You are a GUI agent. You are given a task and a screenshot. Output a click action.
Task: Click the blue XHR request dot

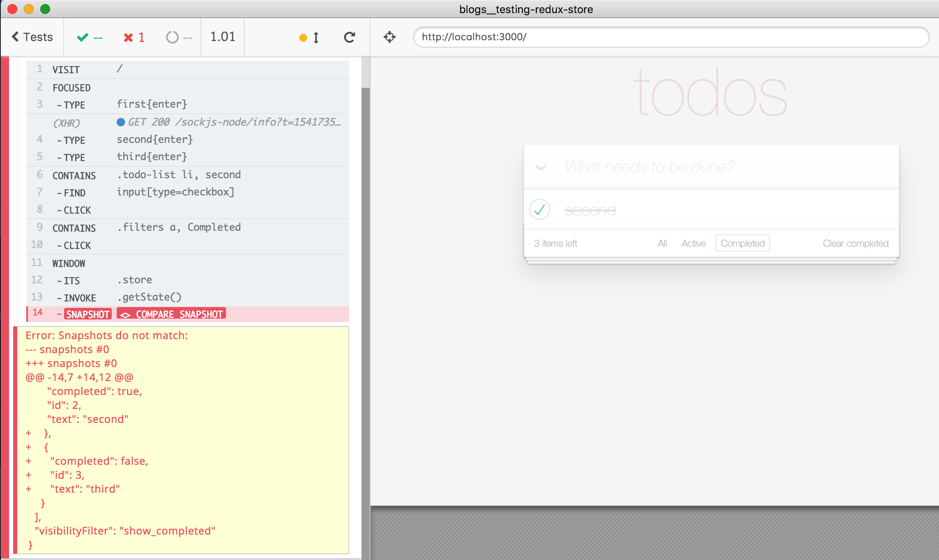[x=121, y=122]
